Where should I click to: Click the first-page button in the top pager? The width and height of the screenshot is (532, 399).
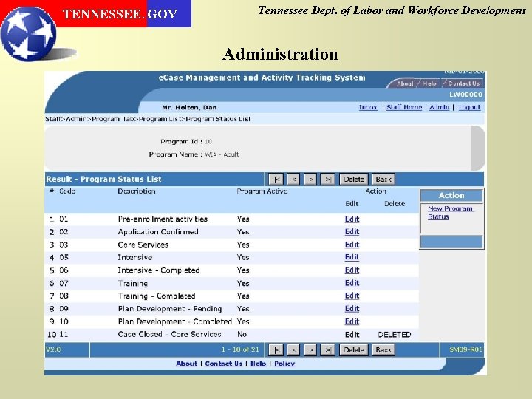pos(276,179)
